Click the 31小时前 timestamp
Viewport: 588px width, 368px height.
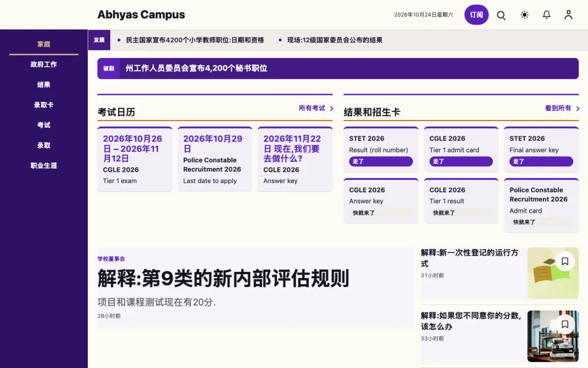click(432, 276)
